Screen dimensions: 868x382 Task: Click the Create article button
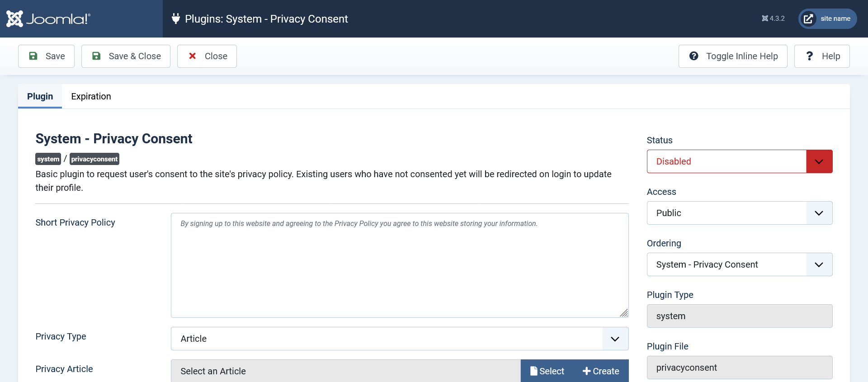tap(601, 371)
